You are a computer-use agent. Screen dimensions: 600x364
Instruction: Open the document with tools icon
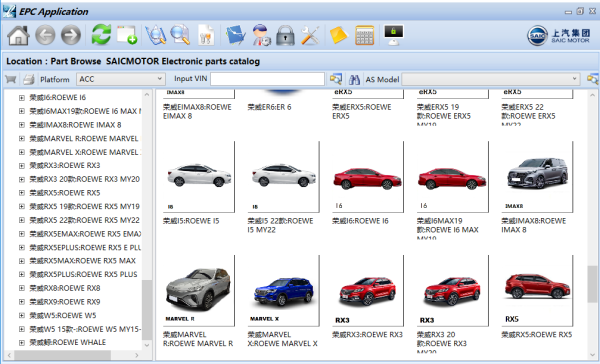[x=206, y=35]
